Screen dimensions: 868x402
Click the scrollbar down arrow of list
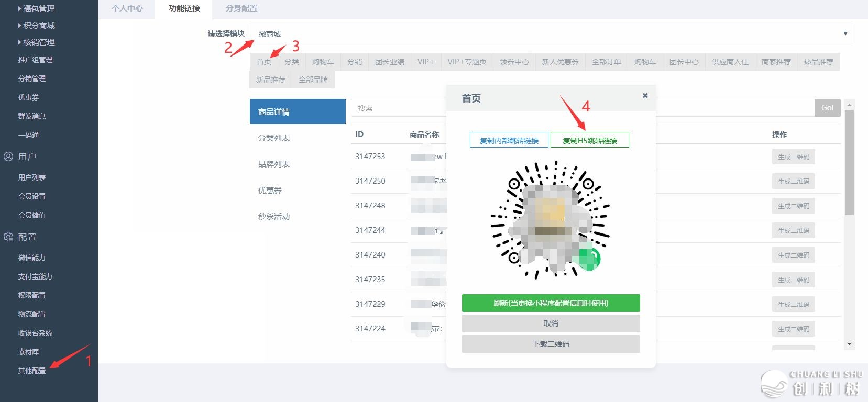point(850,344)
